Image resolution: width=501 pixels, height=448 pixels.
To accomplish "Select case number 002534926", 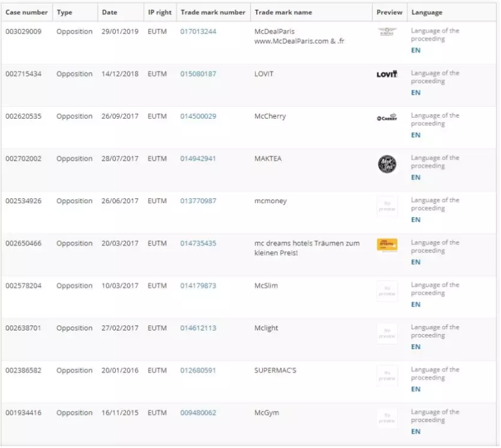I will (x=24, y=201).
